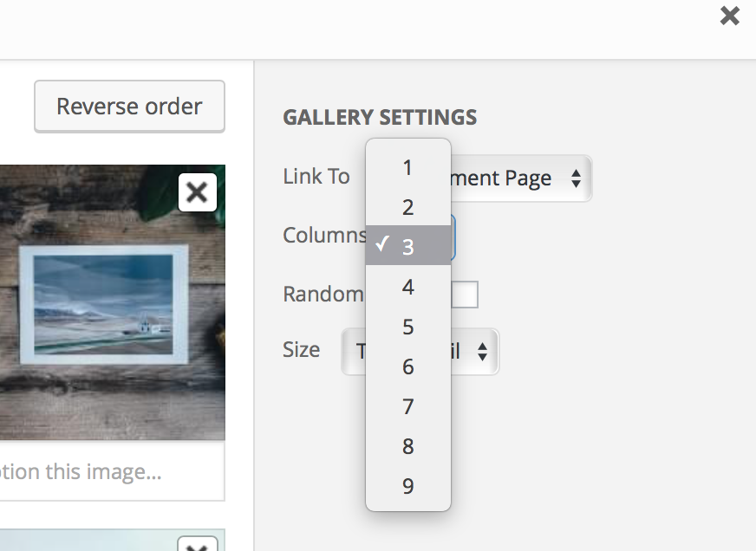Toggle the Random order checkbox
Image resolution: width=756 pixels, height=551 pixels.
pyautogui.click(x=465, y=295)
